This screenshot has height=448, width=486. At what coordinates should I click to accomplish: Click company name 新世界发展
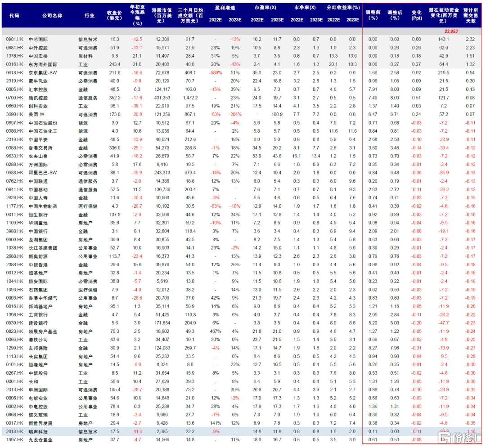40,423
